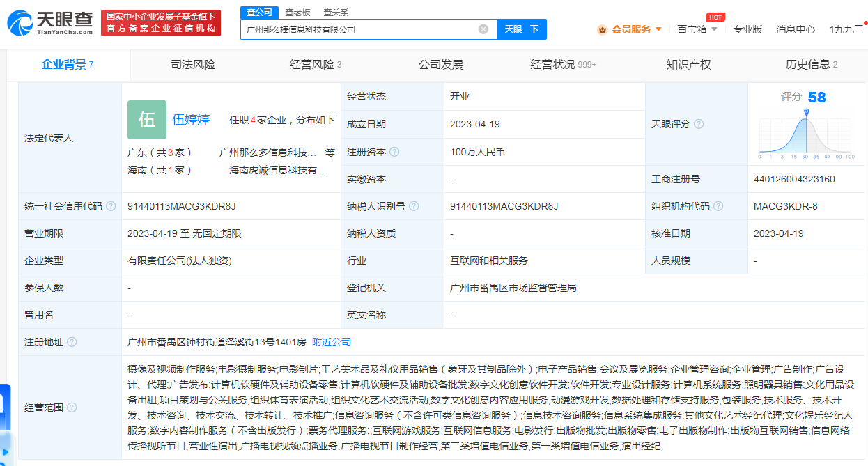Select 广州市番禺区市场监督管理局 registration authority
This screenshot has height=466, width=868.
pyautogui.click(x=513, y=288)
